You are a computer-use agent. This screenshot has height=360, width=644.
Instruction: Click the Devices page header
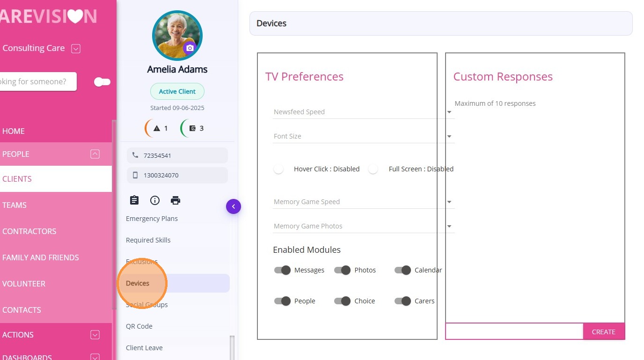click(x=441, y=23)
